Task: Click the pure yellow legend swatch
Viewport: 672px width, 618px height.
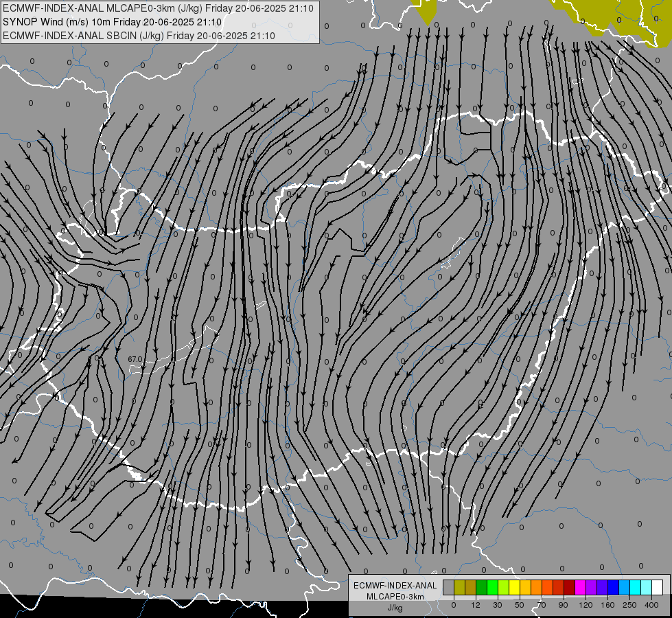Action: tap(515, 587)
